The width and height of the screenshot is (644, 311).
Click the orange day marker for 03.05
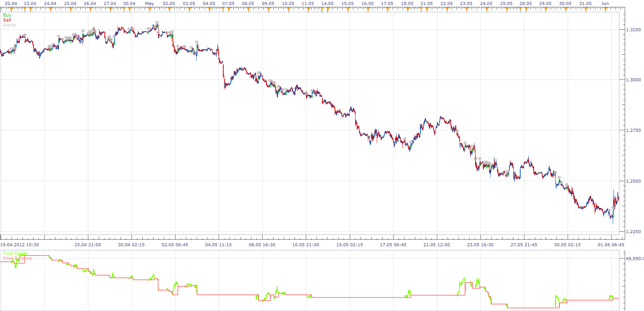(189, 9)
